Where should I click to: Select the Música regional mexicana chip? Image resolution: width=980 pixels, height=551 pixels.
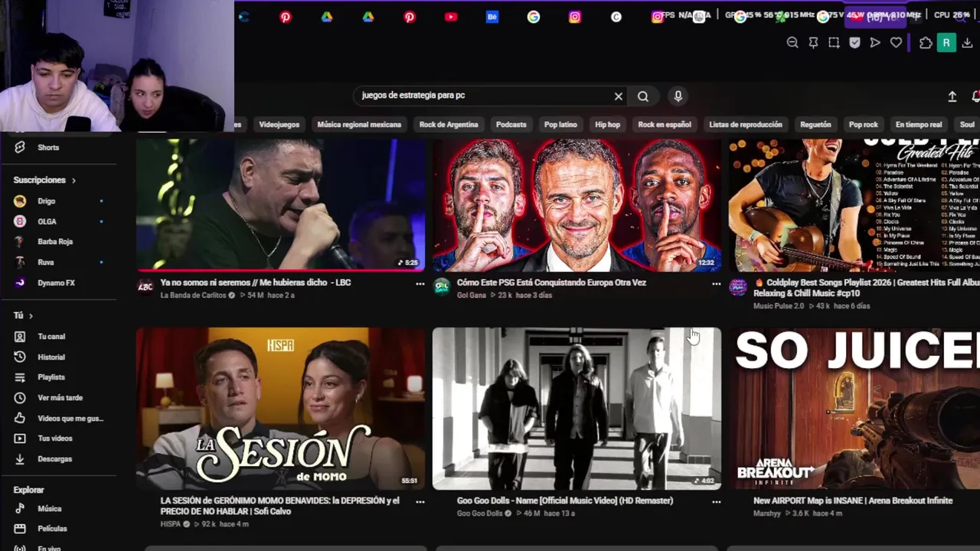point(359,125)
